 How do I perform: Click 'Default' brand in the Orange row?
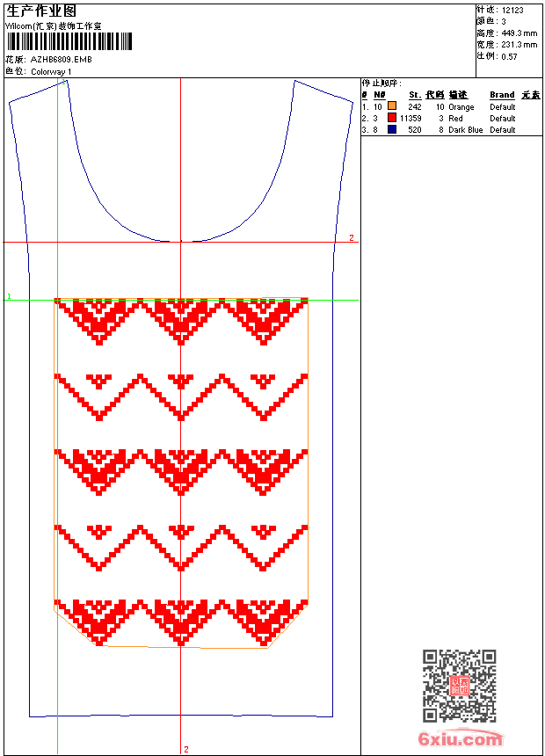click(503, 106)
